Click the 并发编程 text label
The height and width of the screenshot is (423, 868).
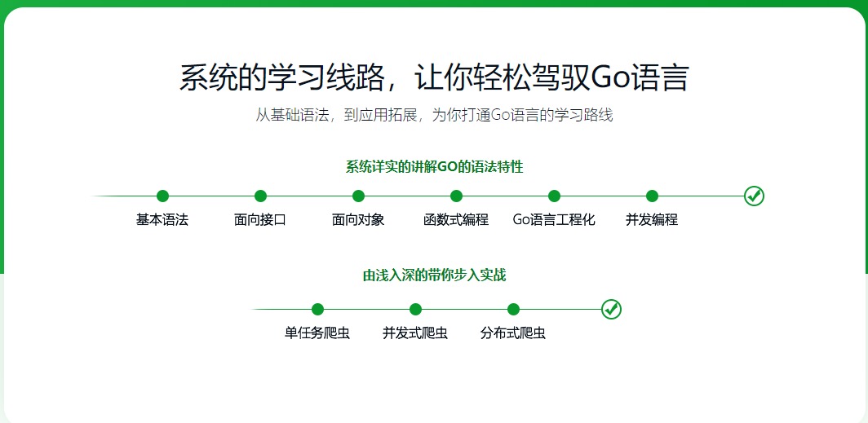click(x=652, y=220)
